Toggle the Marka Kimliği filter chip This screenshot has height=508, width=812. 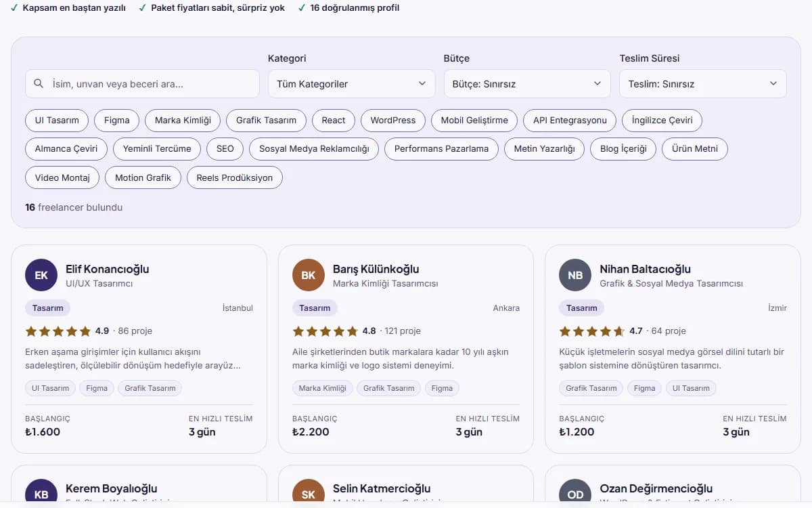183,121
